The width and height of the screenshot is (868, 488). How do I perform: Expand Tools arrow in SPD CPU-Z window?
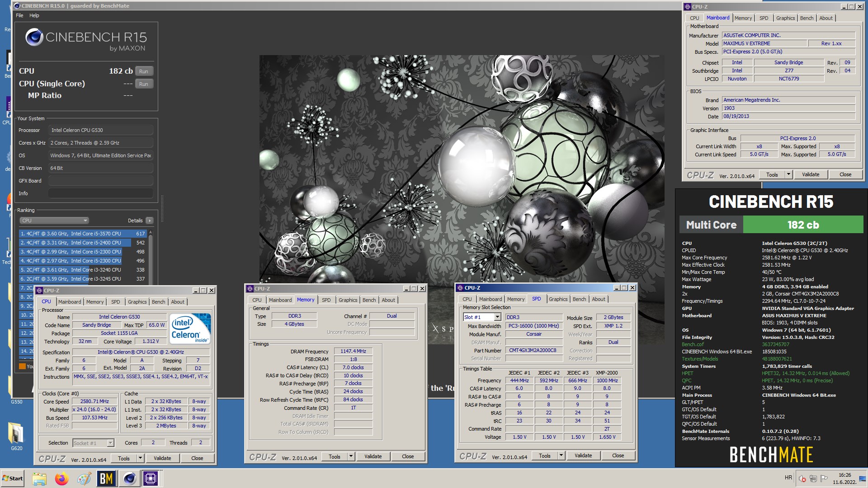tap(561, 455)
